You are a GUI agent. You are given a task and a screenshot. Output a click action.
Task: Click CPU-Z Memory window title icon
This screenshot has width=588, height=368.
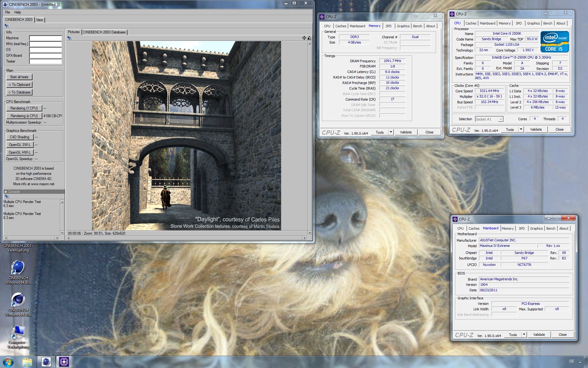pos(322,17)
